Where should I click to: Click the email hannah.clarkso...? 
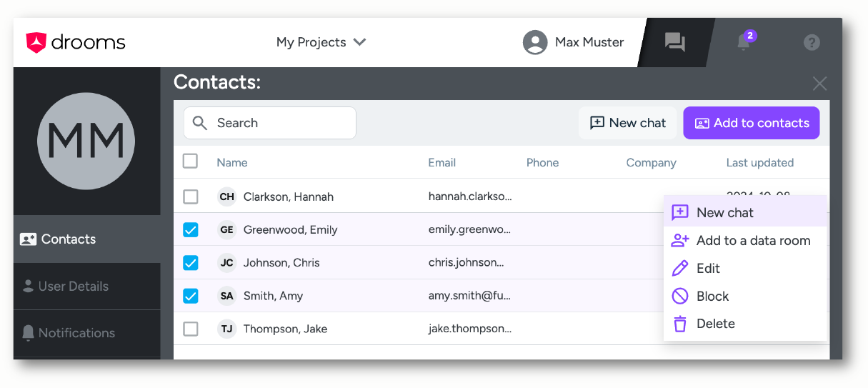(x=470, y=197)
